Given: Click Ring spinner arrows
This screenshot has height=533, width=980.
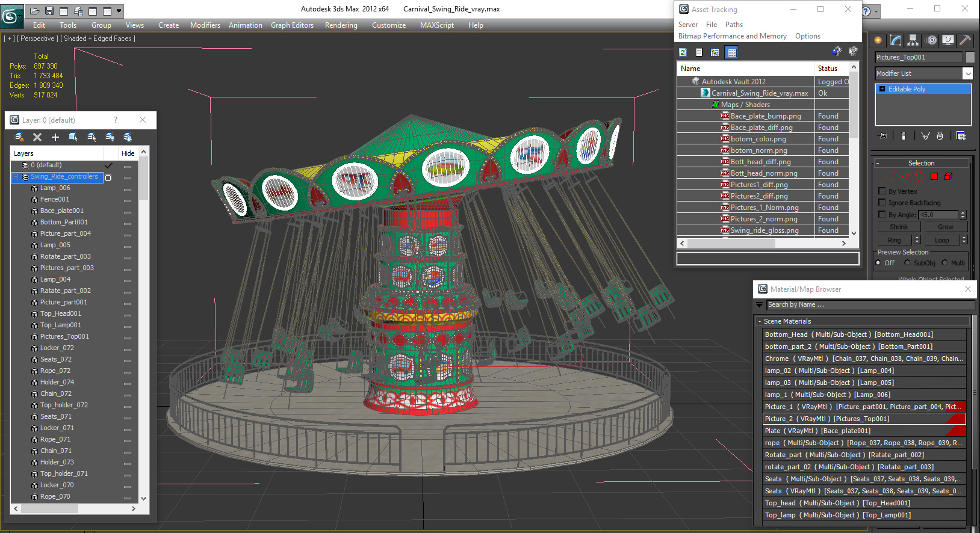Looking at the screenshot, I should [x=917, y=240].
